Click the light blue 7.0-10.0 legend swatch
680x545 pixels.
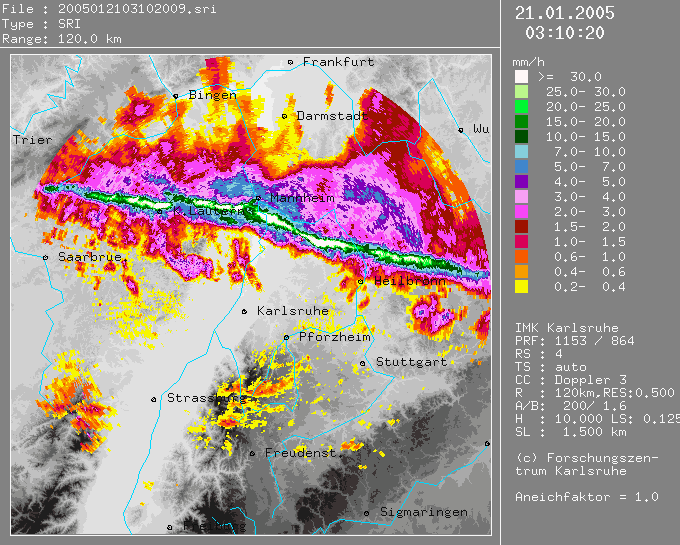click(x=521, y=151)
